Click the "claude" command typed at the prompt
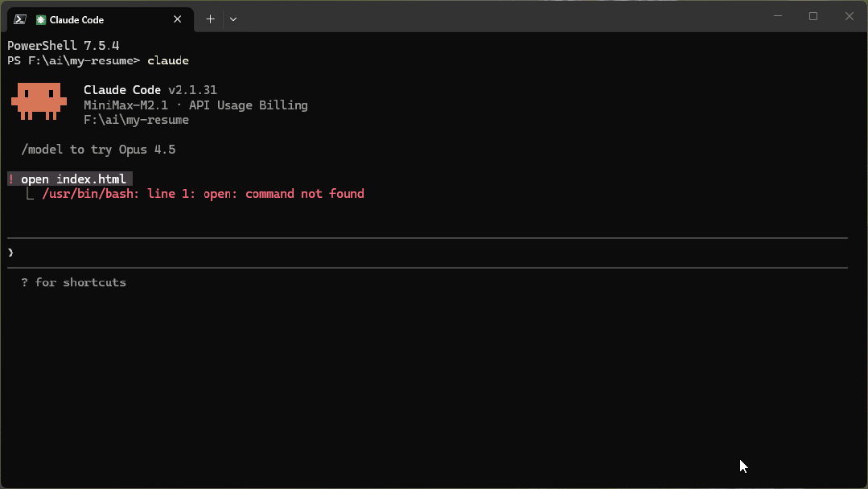The image size is (868, 489). point(168,60)
